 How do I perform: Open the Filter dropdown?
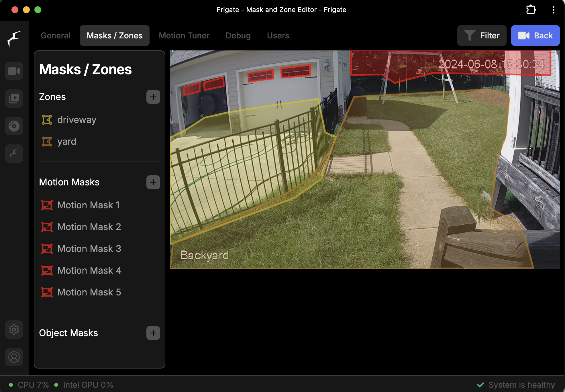click(482, 36)
